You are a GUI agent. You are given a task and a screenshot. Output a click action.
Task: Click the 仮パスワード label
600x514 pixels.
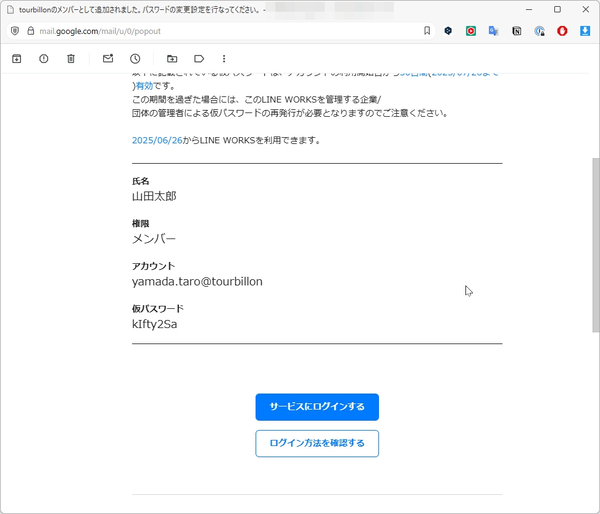point(158,308)
